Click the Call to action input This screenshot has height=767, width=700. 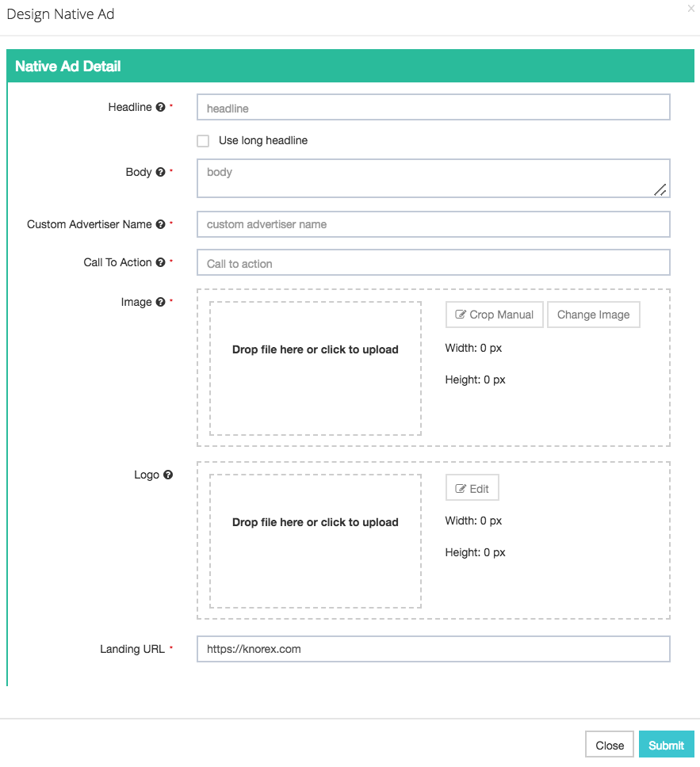coord(433,263)
